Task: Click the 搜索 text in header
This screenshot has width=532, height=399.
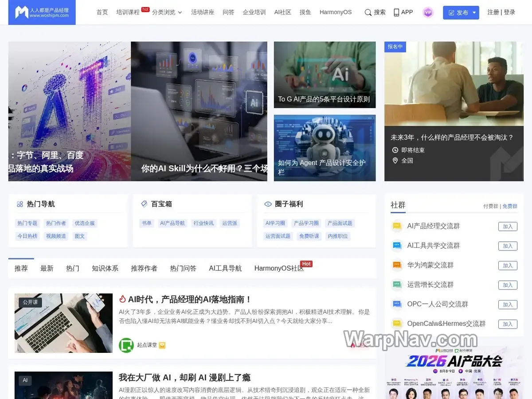Action: [x=380, y=12]
